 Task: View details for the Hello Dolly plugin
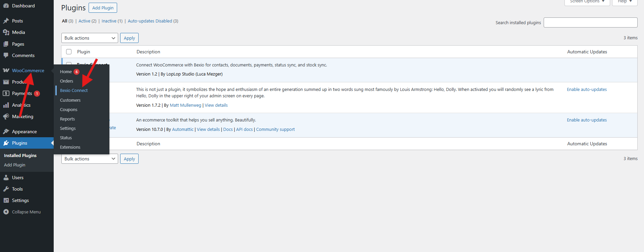216,105
